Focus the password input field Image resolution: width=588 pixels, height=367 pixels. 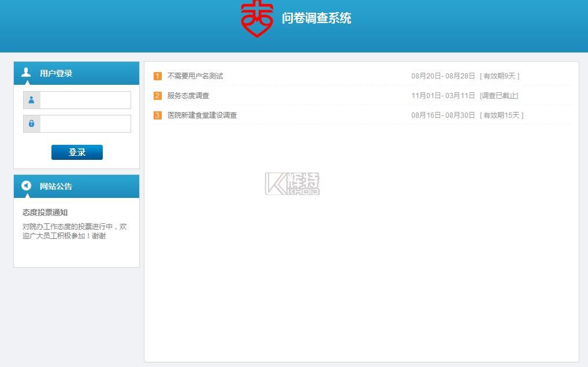tap(85, 123)
